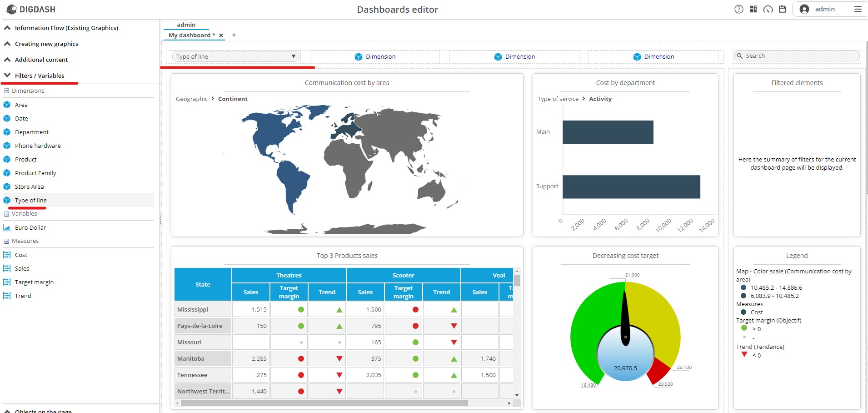Select the admin role tab
This screenshot has height=413, width=868.
[186, 25]
